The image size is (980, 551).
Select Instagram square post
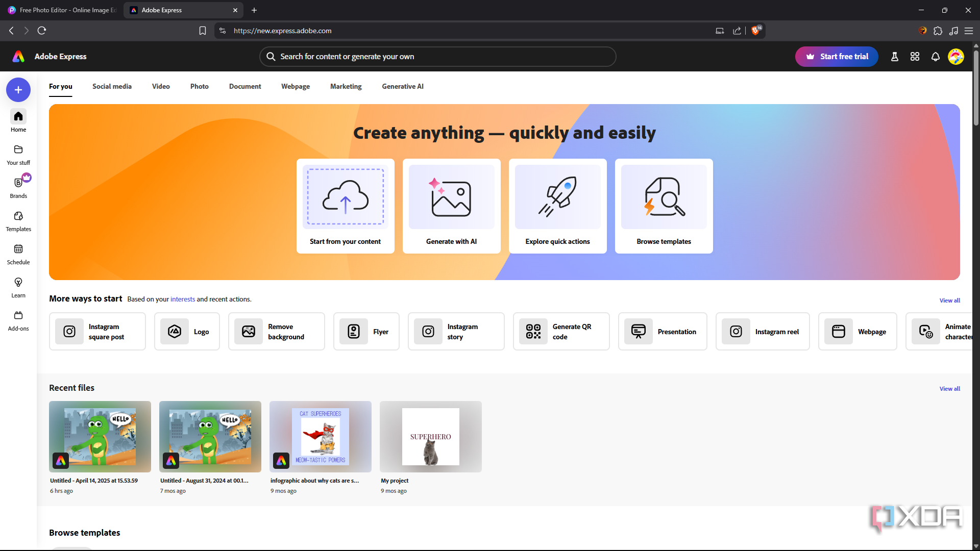tap(97, 332)
